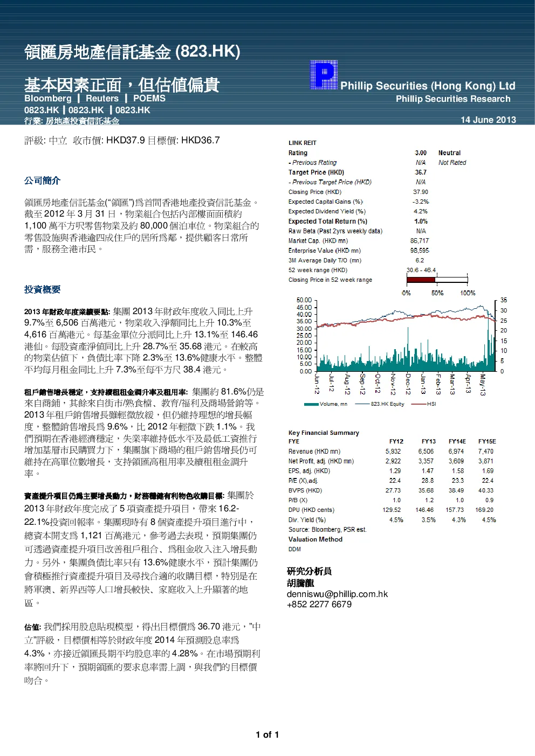
Task: Click the FY15E column header
Action: point(487,441)
